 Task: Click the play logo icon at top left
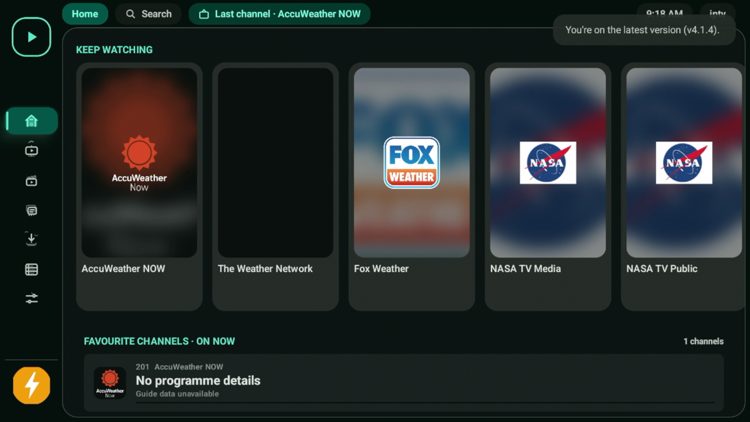click(x=32, y=37)
